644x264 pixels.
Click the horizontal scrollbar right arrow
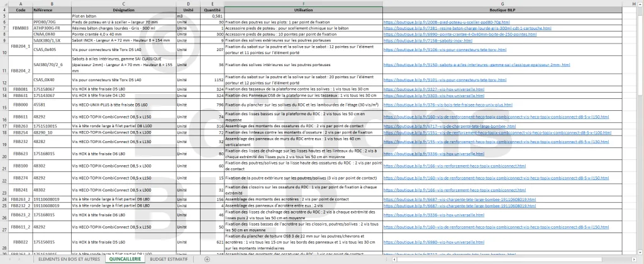(633, 259)
